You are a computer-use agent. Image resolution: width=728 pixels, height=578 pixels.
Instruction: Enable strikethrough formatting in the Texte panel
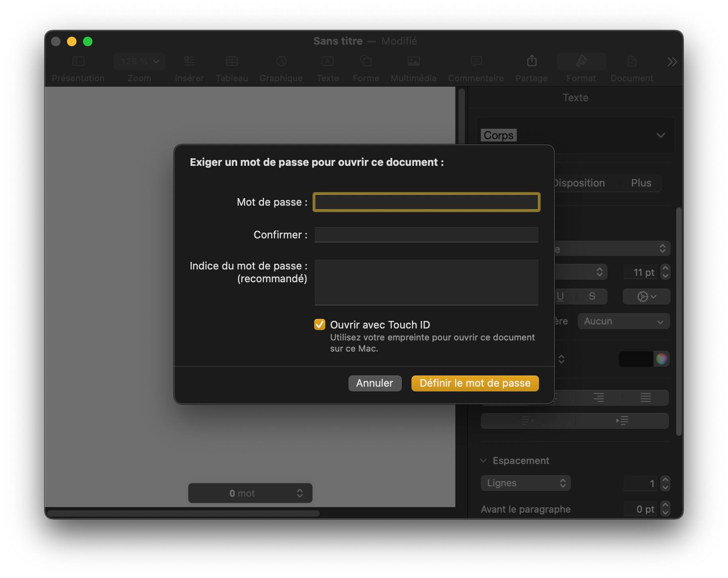coord(592,297)
